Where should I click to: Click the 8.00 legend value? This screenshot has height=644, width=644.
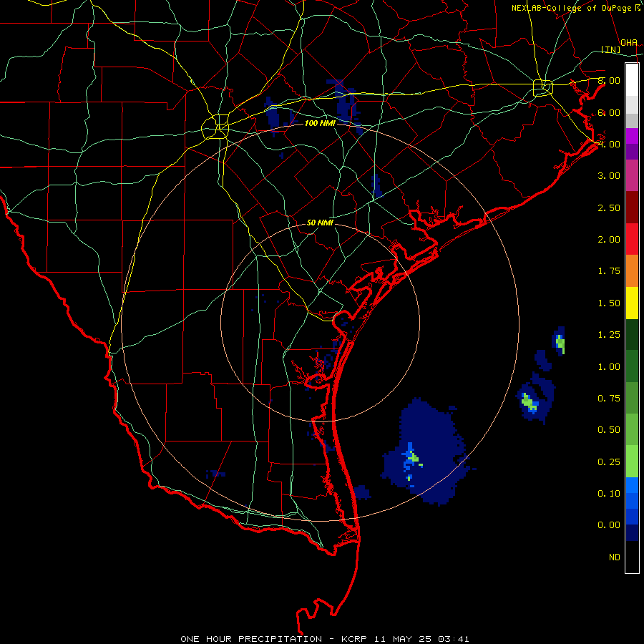click(609, 80)
